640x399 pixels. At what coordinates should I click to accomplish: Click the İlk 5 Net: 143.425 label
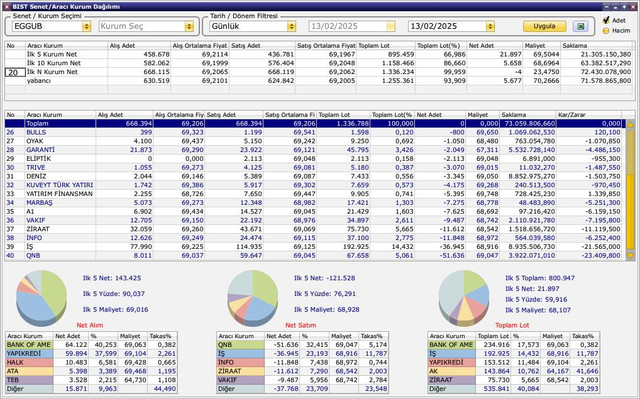click(111, 278)
